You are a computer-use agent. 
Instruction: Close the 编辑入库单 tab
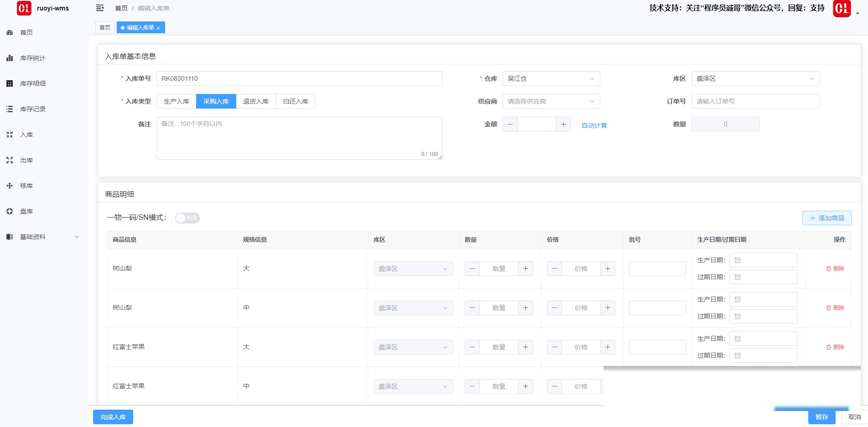[x=158, y=28]
